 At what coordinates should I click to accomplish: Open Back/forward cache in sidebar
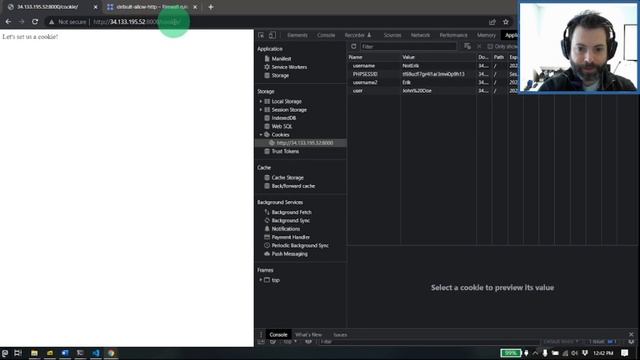click(x=293, y=186)
